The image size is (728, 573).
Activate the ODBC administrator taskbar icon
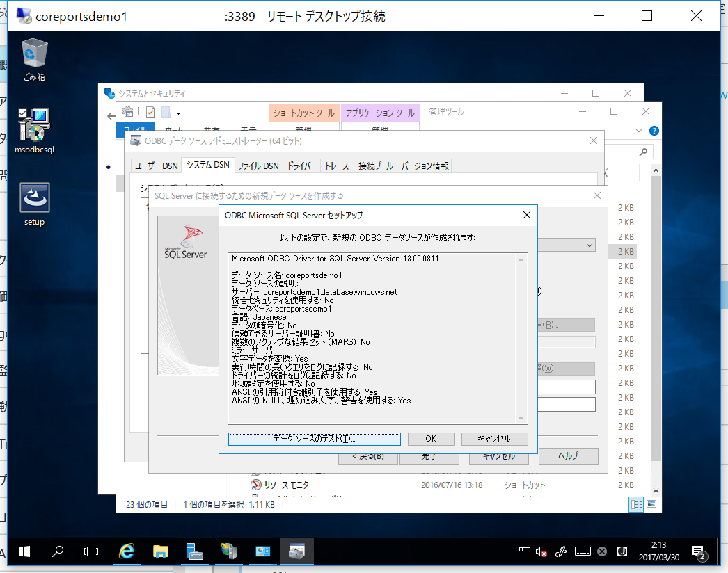[x=296, y=551]
